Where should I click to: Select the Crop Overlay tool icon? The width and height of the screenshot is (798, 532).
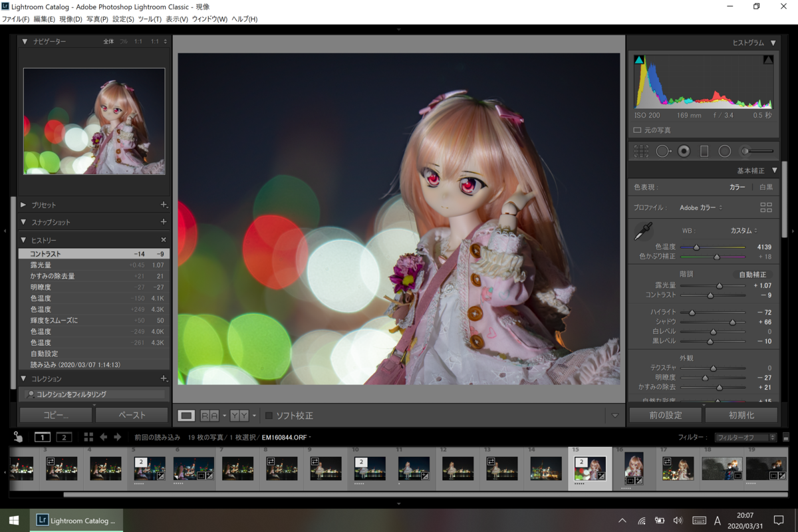(641, 152)
